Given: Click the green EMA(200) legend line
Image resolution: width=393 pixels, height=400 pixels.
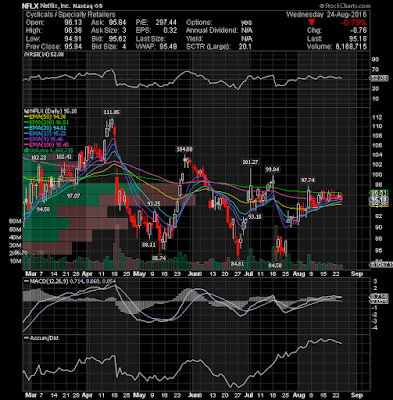Looking at the screenshot, I should point(25,122).
